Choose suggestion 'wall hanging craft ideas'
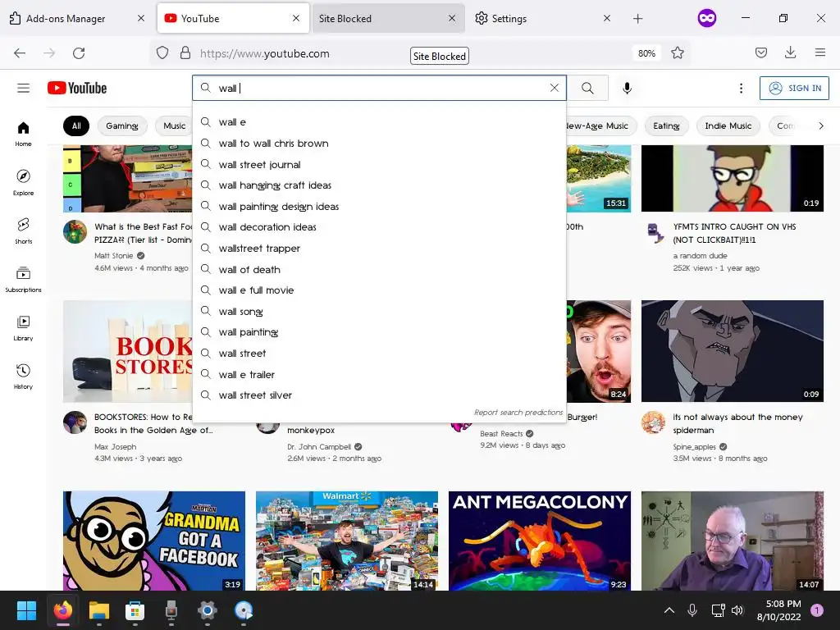This screenshot has width=840, height=630. point(379,185)
